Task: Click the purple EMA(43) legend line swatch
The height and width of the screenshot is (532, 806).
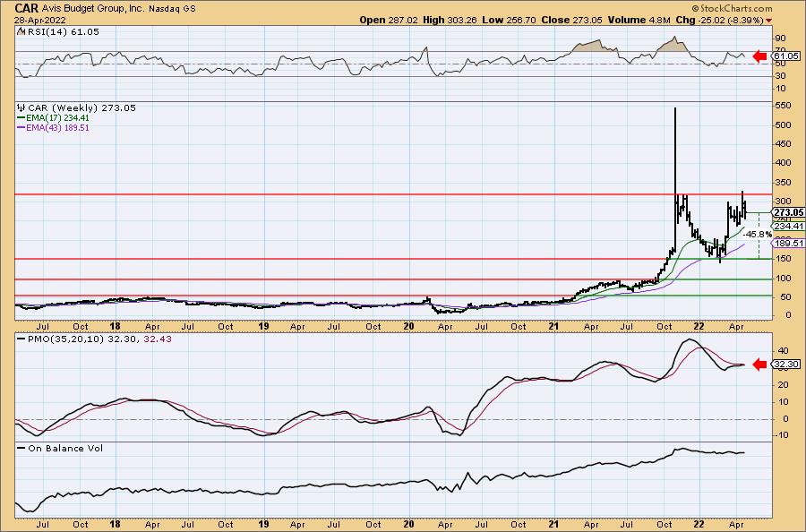Action: [21, 127]
